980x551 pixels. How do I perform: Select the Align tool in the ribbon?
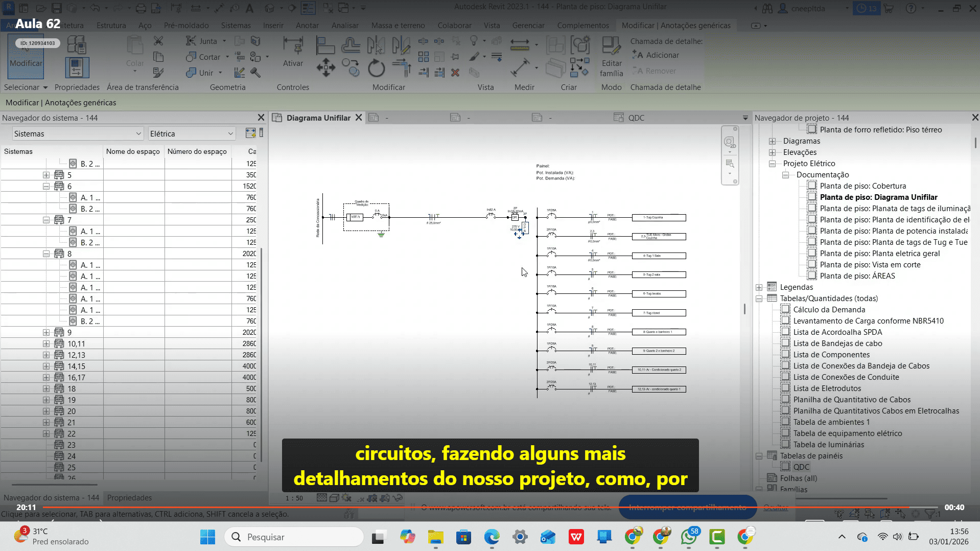pos(325,45)
